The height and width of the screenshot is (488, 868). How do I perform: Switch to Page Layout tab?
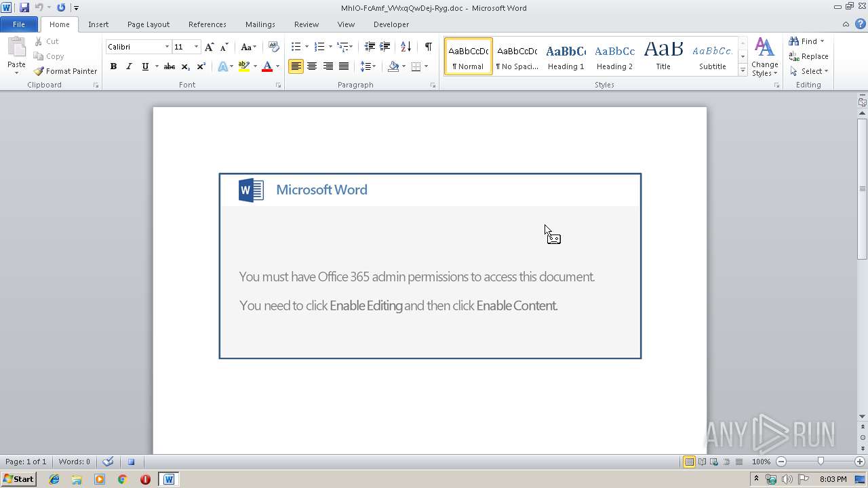(x=149, y=24)
